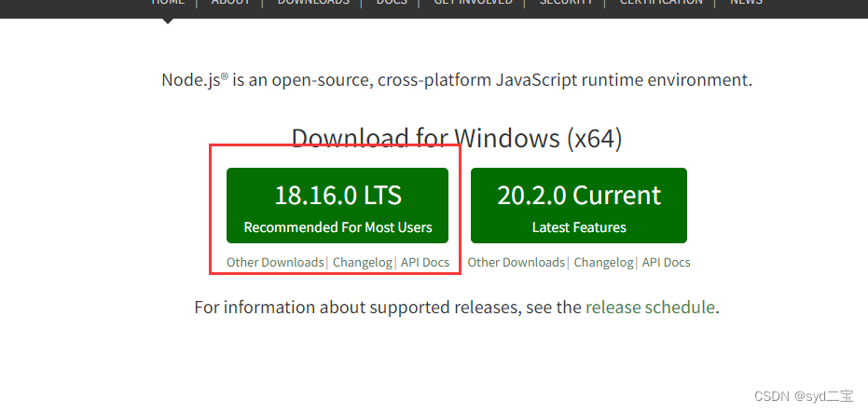Screen dimensions: 868x412
Task: Open Other Downloads under 20.2.0 Current
Action: [516, 263]
